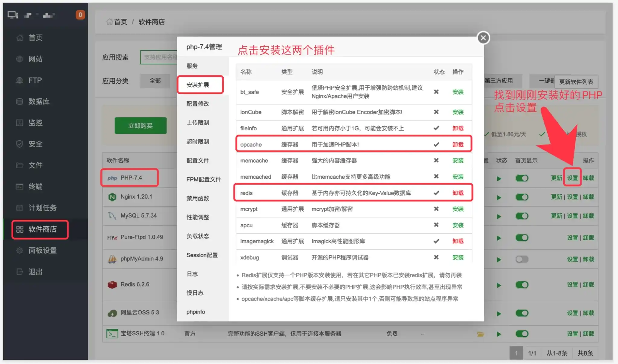Screen dimensions: 618x364
Task: Toggle off the topmost green 首页显示 switch
Action: (522, 178)
